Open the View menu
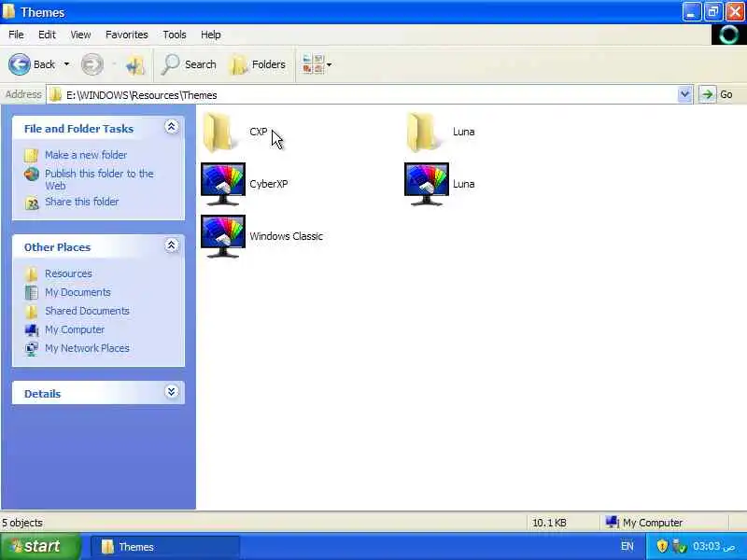 (80, 35)
